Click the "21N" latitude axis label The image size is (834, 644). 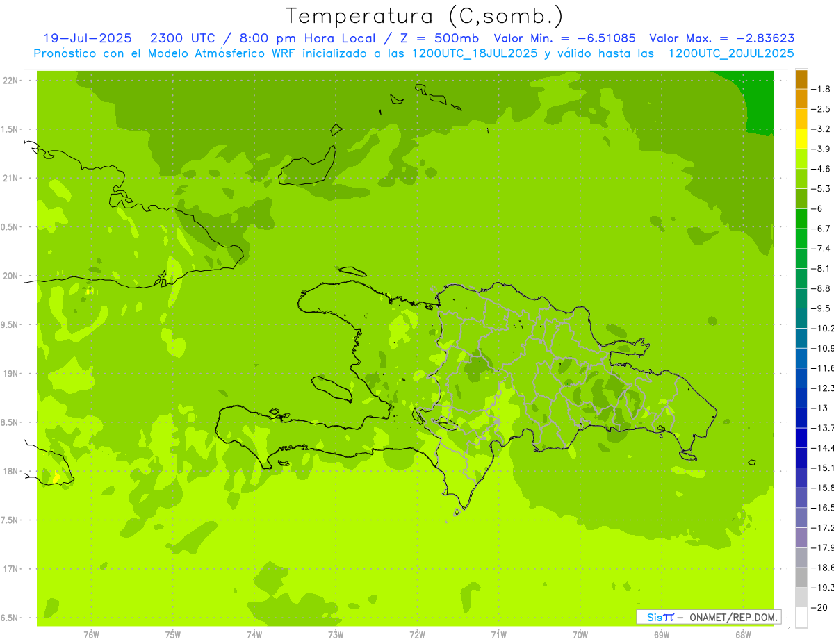pyautogui.click(x=10, y=179)
